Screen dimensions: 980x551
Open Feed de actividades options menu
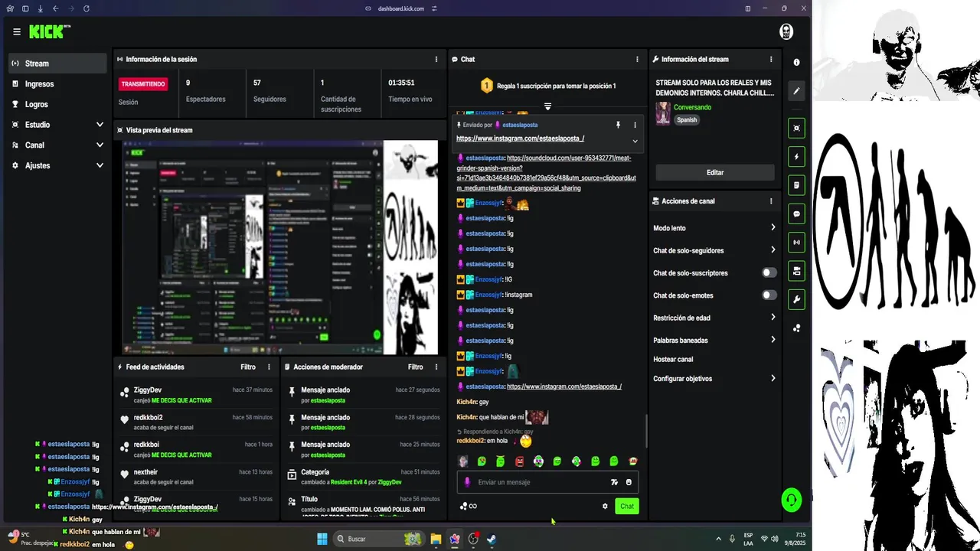tap(269, 367)
